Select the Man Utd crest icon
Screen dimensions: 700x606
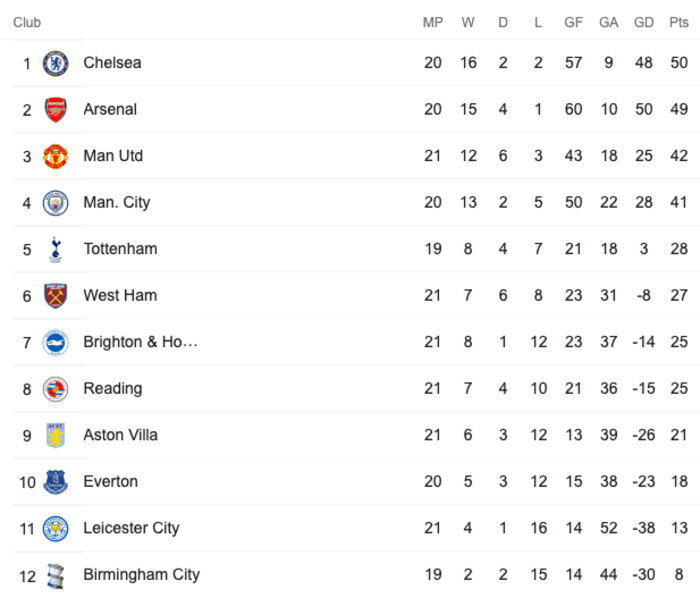click(x=55, y=156)
